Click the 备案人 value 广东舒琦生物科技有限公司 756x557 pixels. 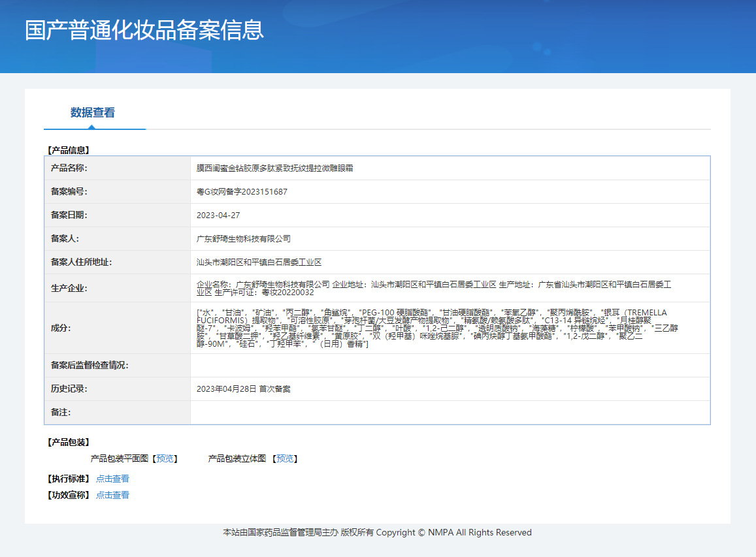click(244, 239)
